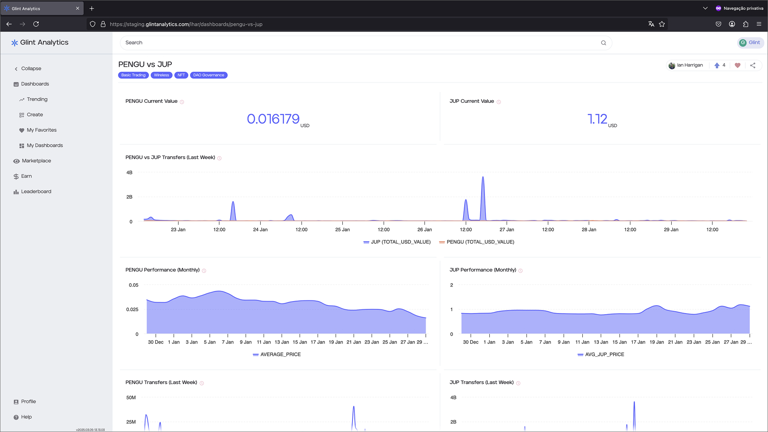Toggle AVERAGE_PRICE legend series
Screen dimensions: 768x432
point(277,354)
